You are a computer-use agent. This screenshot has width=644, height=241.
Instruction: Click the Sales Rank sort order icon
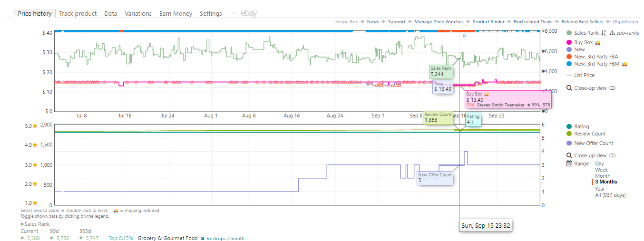tap(604, 33)
